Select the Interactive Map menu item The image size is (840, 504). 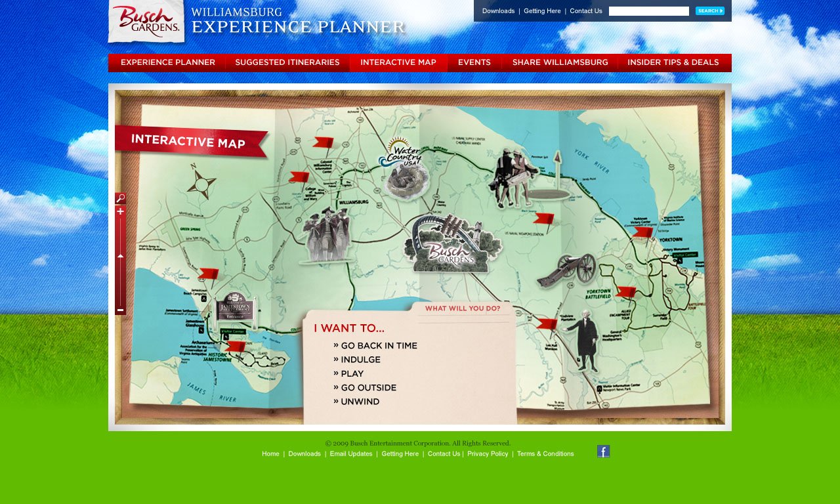coord(398,63)
